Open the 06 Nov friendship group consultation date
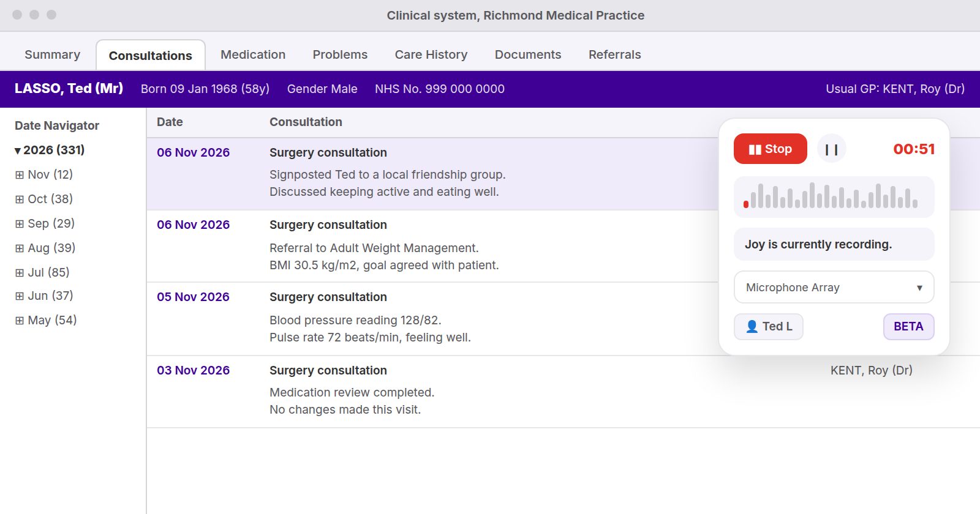 [x=193, y=152]
